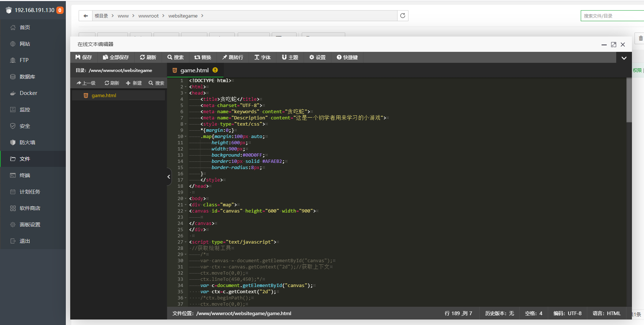The width and height of the screenshot is (644, 325).
Task: Open Docker in the left sidebar menu
Action: coord(28,93)
